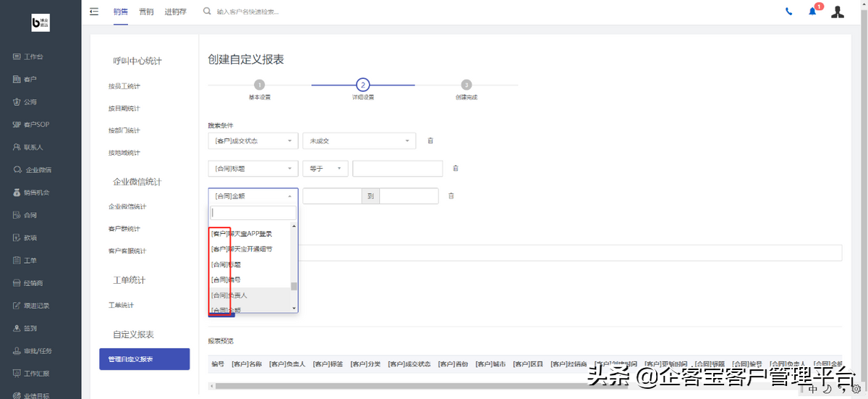Open 企业微信统计 menu item
Image resolution: width=868 pixels, height=399 pixels.
127,206
